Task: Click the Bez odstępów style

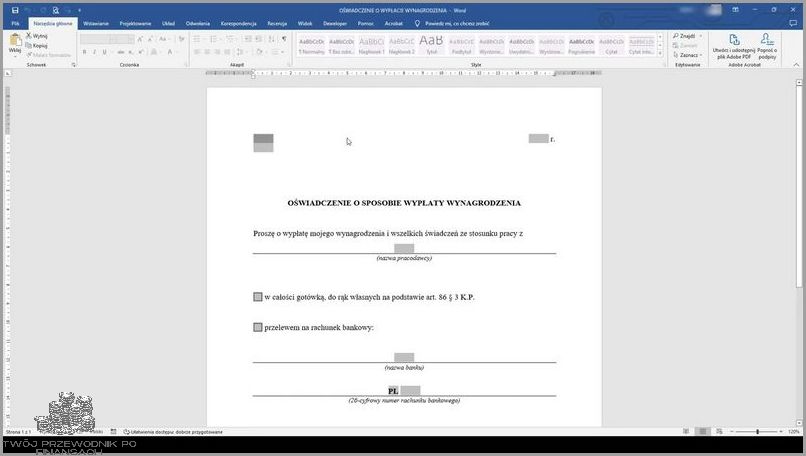Action: click(341, 46)
